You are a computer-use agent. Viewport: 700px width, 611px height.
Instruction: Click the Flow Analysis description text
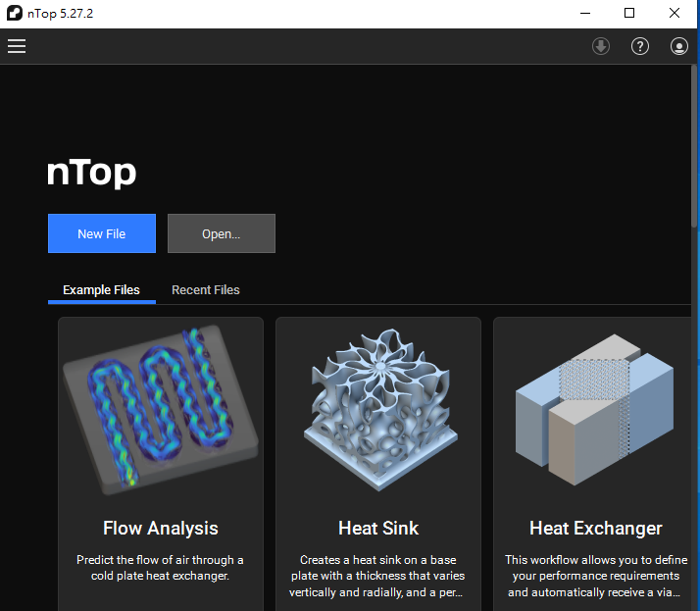pyautogui.click(x=160, y=568)
